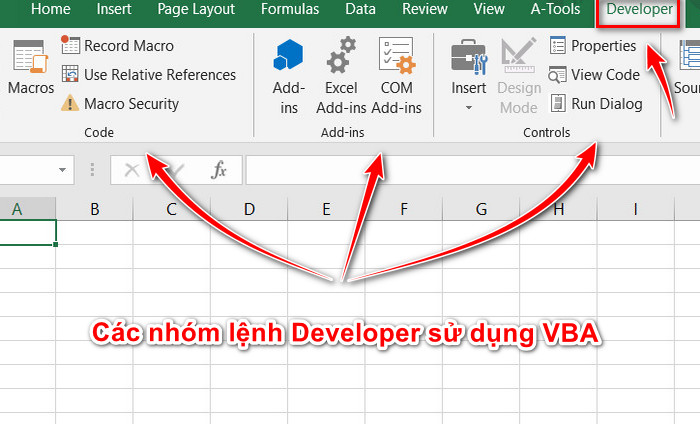The width and height of the screenshot is (700, 424).
Task: Open the Review tab
Action: tap(425, 9)
